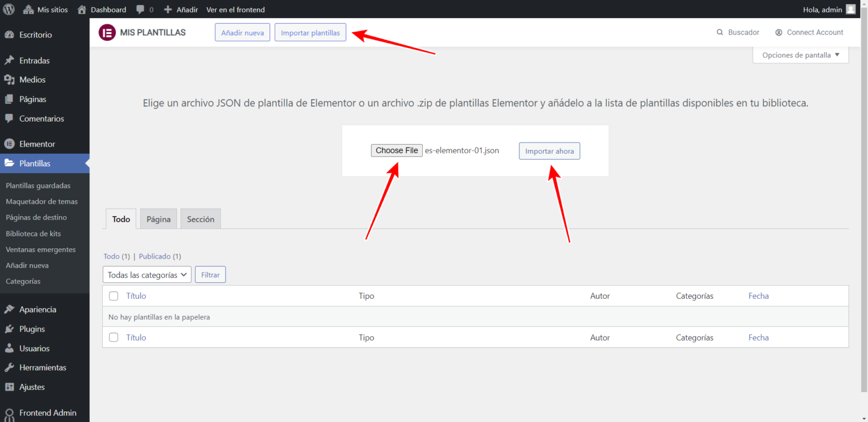Click the Elementor logo beside MIS PLANTILLAS
Screen dimensions: 868x422
point(107,32)
